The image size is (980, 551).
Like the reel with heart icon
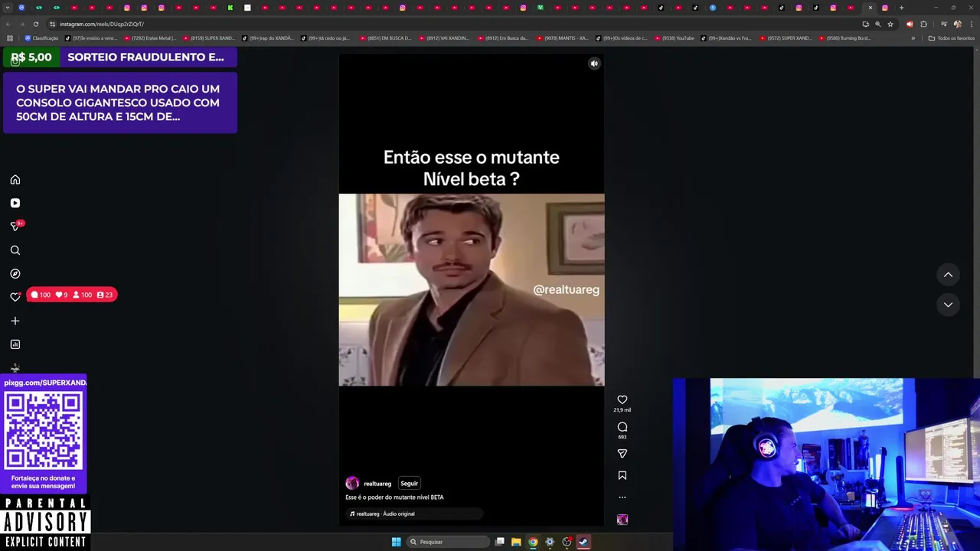coord(622,399)
